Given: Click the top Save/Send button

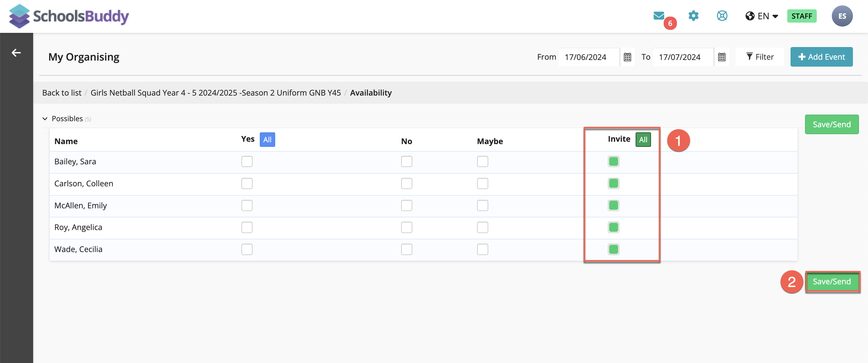Looking at the screenshot, I should pos(831,125).
